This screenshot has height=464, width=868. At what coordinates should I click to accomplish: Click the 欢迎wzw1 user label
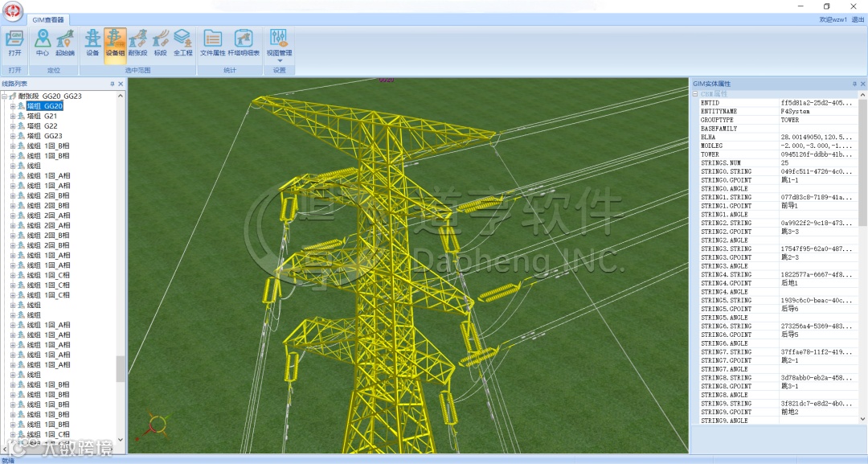[x=833, y=20]
